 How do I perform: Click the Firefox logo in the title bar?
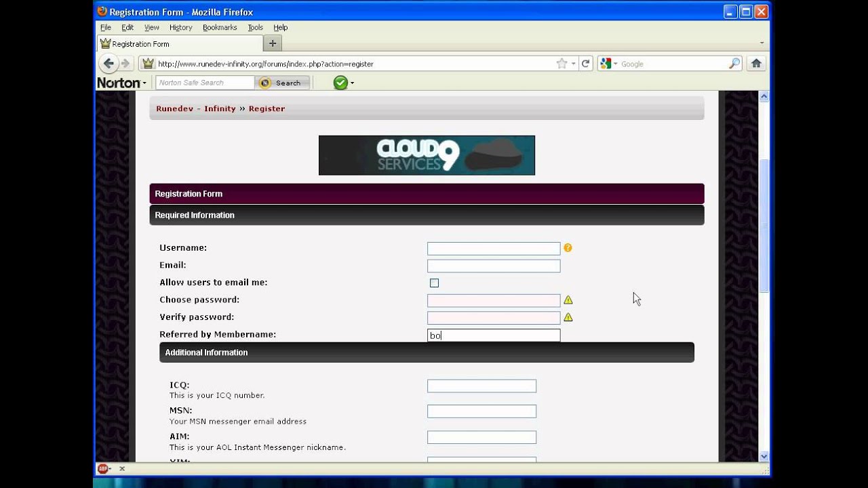pos(102,12)
